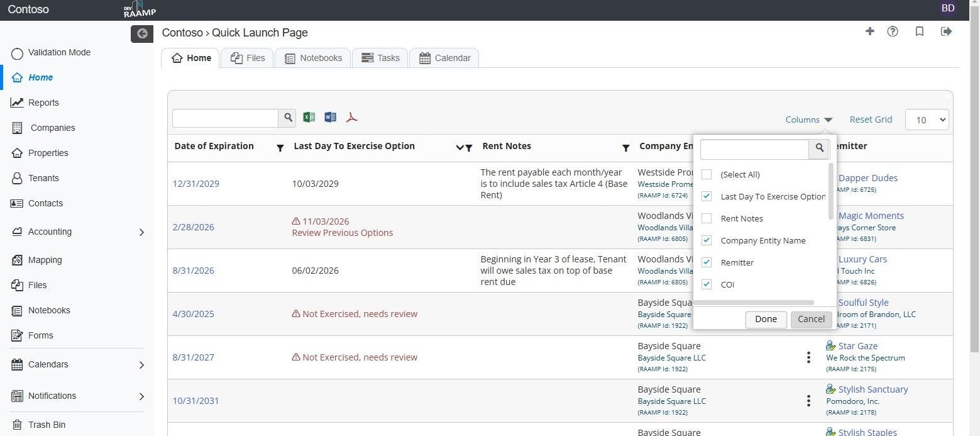Click Done in columns popup
Image resolution: width=980 pixels, height=436 pixels.
click(766, 319)
